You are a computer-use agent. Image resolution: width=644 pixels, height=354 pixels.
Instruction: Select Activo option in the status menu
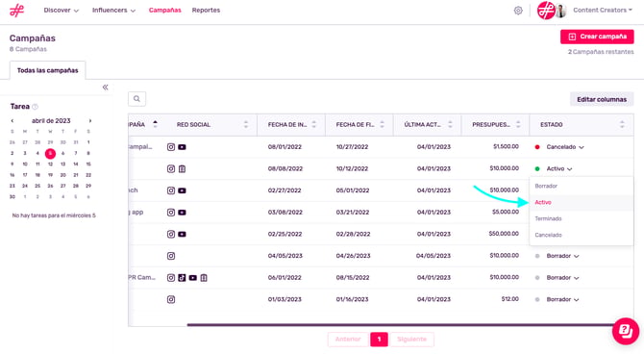click(582, 202)
